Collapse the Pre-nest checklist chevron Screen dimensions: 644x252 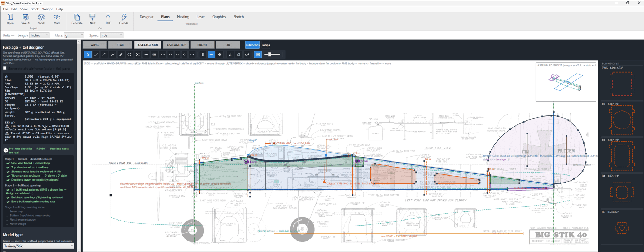[6, 150]
